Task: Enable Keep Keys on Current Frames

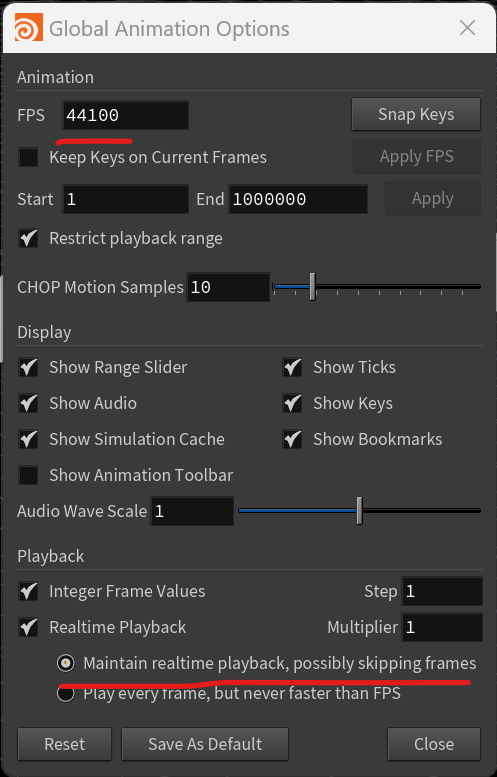Action: click(28, 158)
